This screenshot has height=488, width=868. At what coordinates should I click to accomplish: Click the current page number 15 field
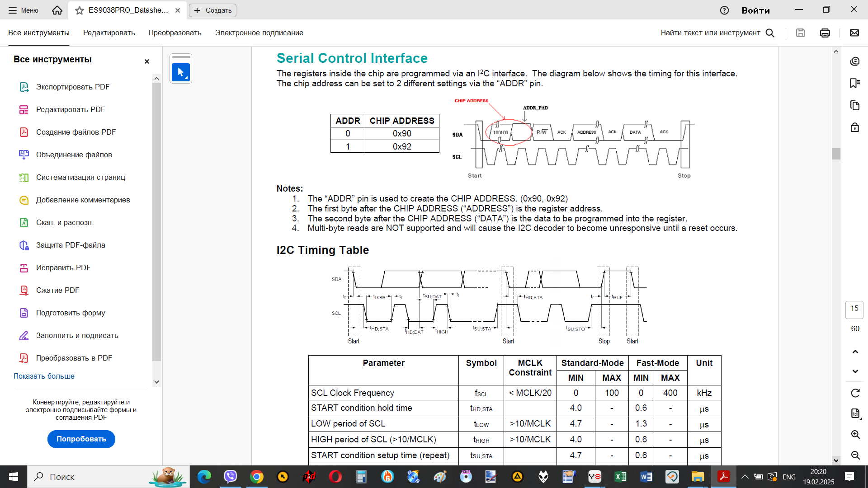coord(854,310)
